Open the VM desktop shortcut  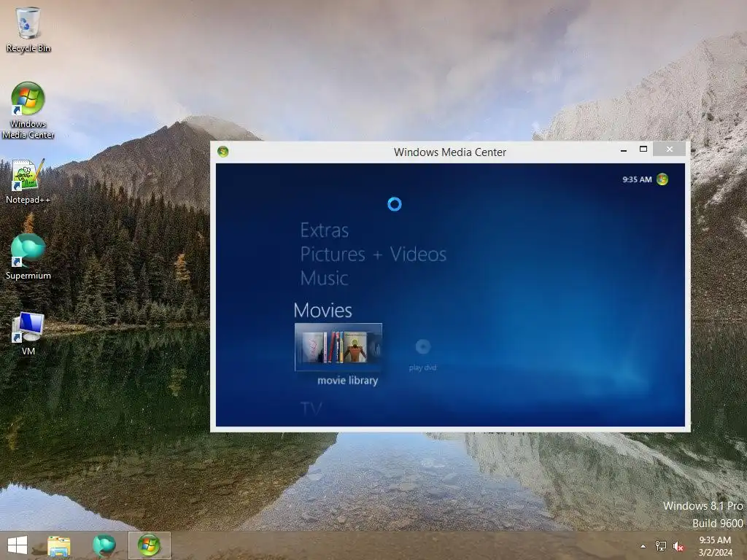(28, 333)
